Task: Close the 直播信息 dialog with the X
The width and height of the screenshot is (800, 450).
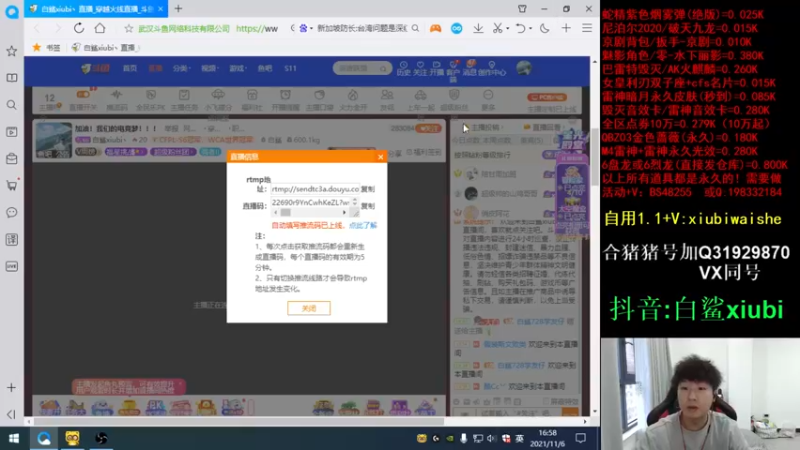Action: 380,157
